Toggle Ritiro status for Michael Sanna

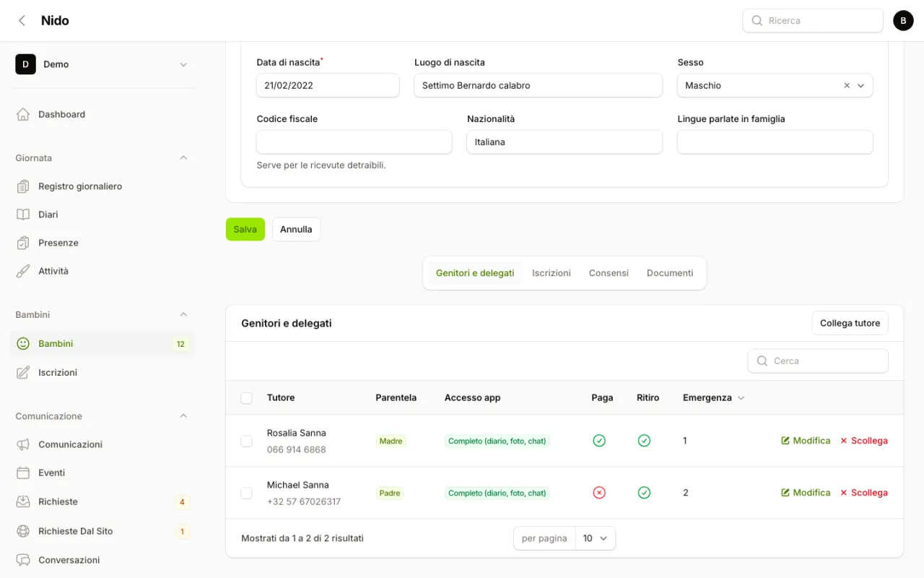point(644,493)
